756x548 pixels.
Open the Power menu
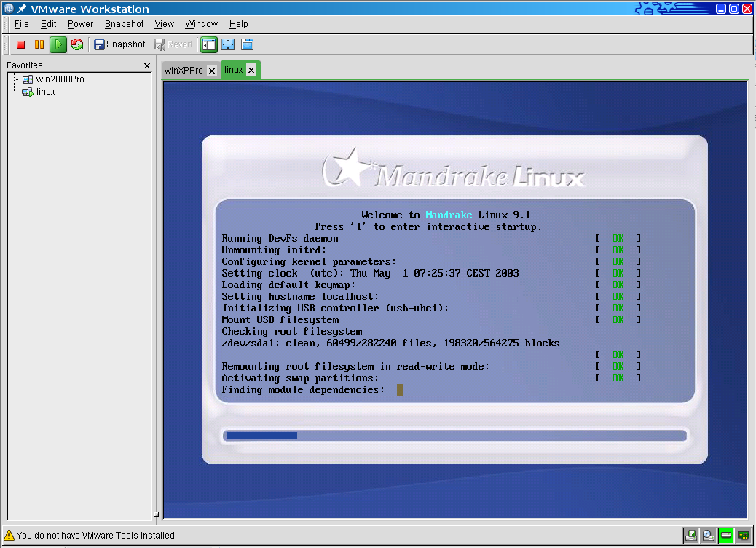(81, 24)
